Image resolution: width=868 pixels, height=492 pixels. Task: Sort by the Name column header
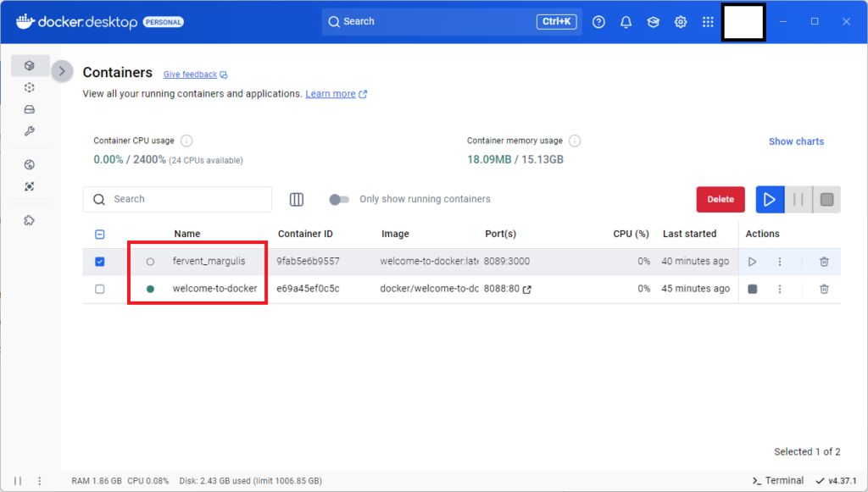(187, 234)
